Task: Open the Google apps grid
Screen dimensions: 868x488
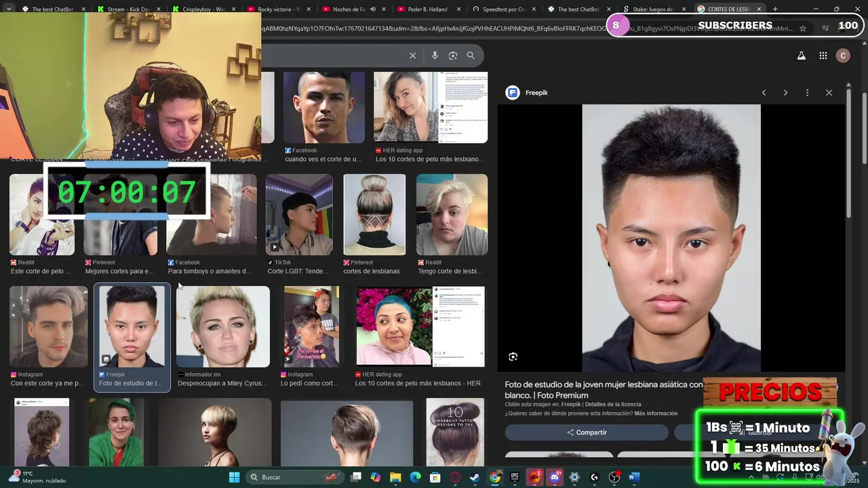Action: click(x=823, y=56)
